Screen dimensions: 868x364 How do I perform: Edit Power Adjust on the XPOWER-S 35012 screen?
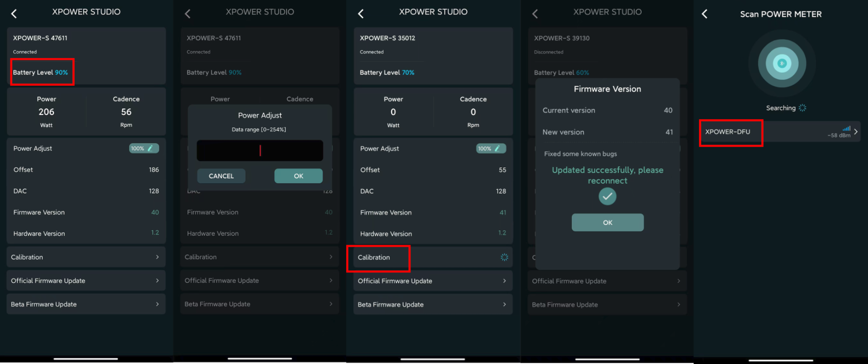(x=491, y=149)
